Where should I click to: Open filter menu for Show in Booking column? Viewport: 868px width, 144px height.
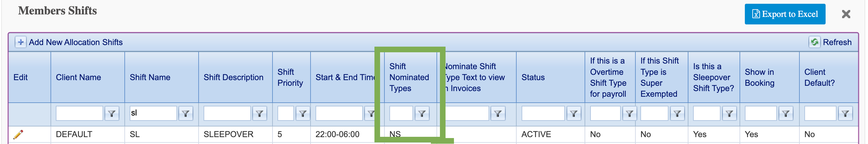tap(786, 114)
